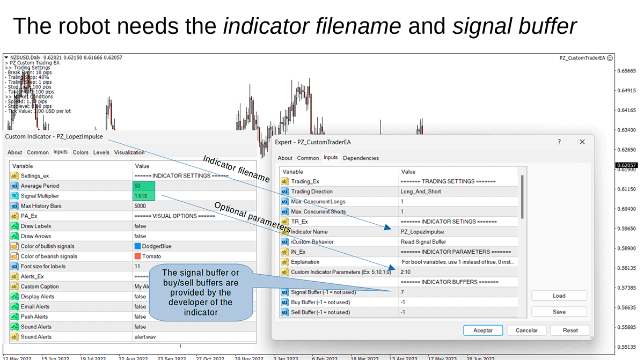Pick the Tomato color swatch
The image size is (644, 360).
click(138, 256)
